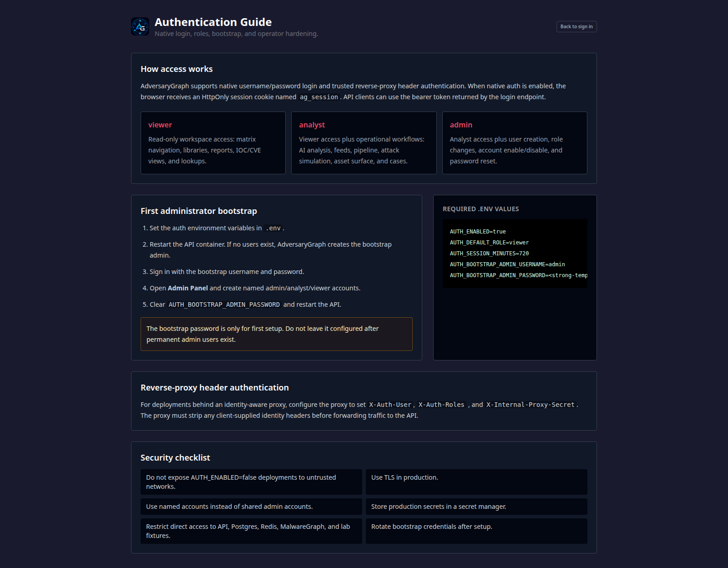Click the 'ag_session' cookie name code
The width and height of the screenshot is (728, 568).
click(x=319, y=97)
